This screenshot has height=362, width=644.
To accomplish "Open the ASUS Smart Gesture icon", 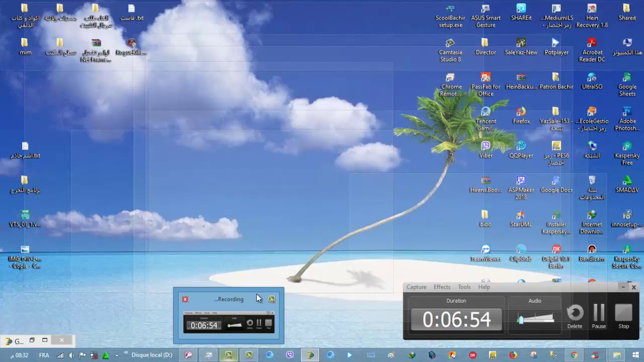I will 486,16.
